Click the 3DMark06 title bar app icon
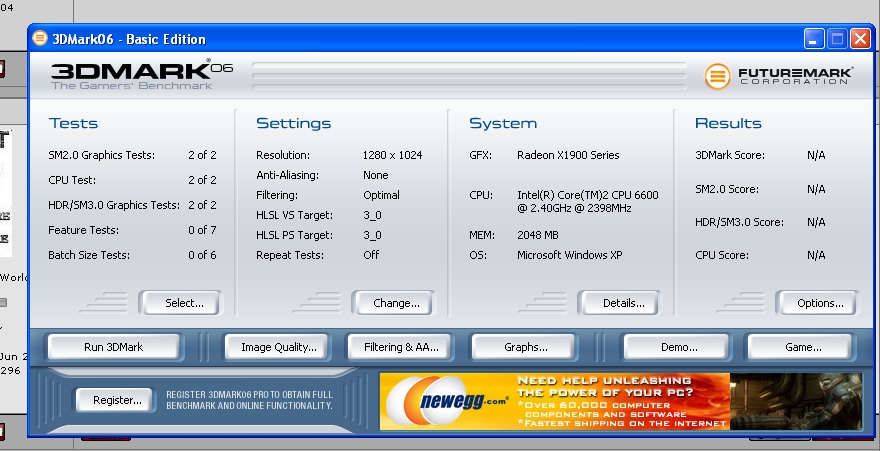The image size is (880, 451). [40, 38]
